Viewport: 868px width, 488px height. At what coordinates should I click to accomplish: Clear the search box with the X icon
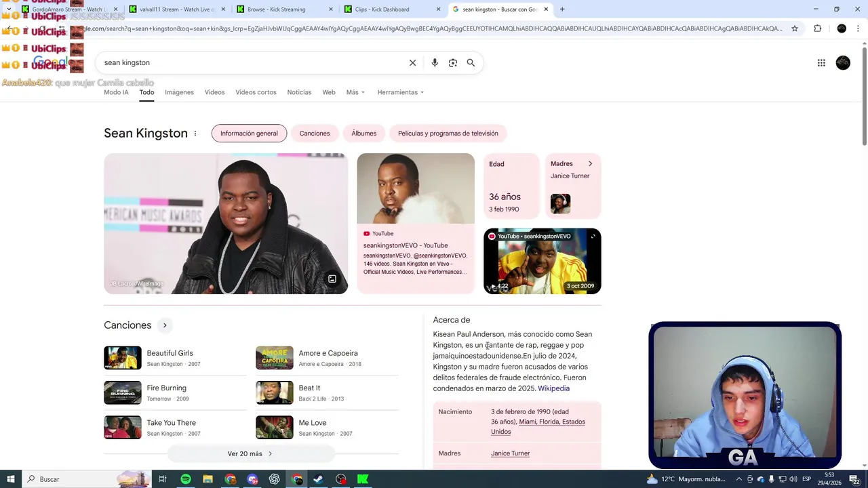[x=412, y=62]
